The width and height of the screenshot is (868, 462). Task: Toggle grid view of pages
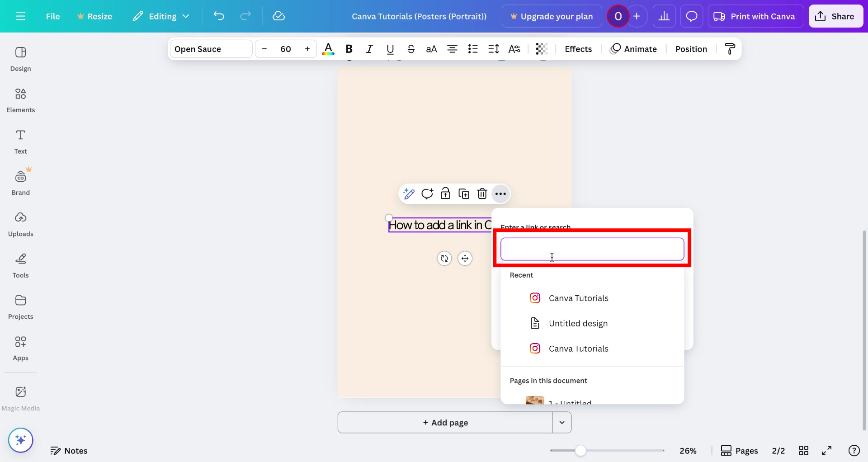pyautogui.click(x=804, y=450)
